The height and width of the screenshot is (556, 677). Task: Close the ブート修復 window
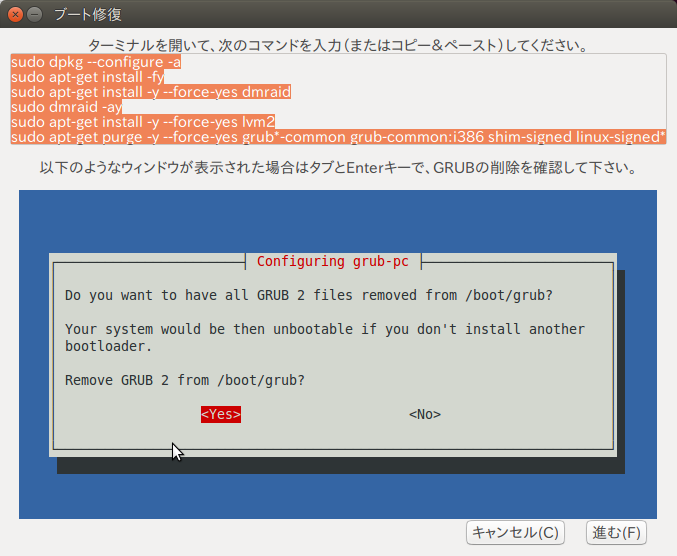click(x=15, y=15)
